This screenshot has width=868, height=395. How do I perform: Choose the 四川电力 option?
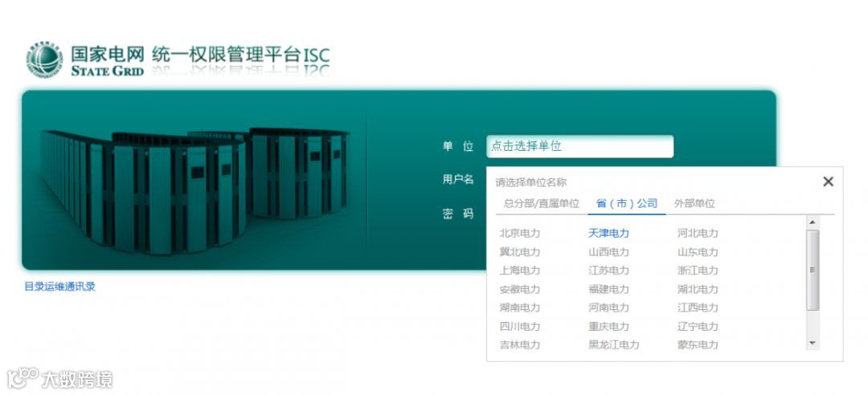click(x=519, y=327)
